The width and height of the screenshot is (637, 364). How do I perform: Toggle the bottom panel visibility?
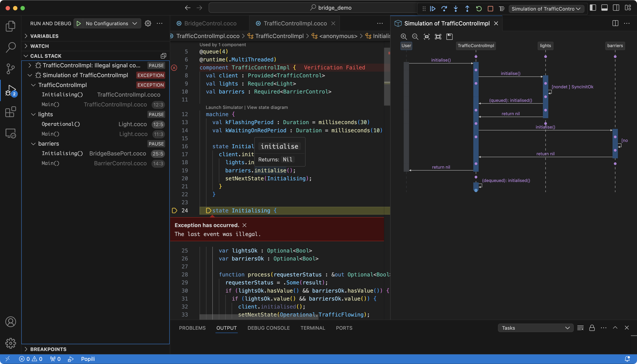point(605,8)
